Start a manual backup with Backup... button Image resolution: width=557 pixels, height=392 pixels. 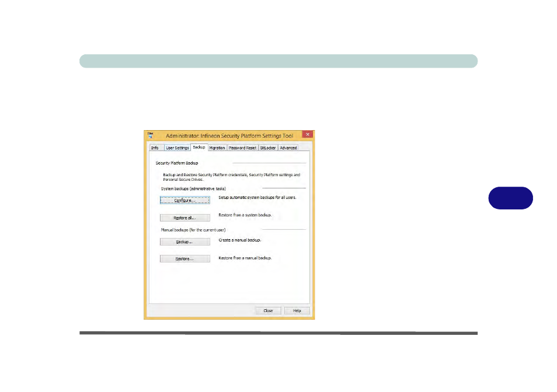click(184, 242)
